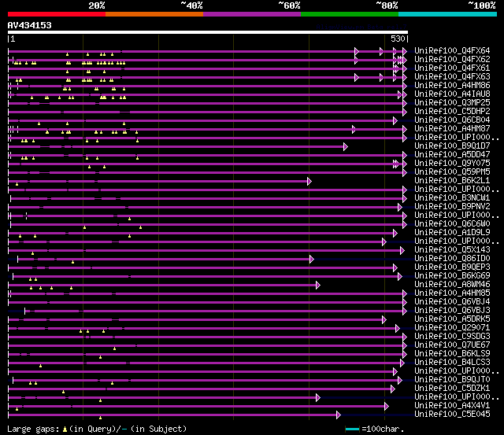The width and height of the screenshot is (504, 435).
Task: Click the cyan ~100% identity color segment
Action: (448, 14)
